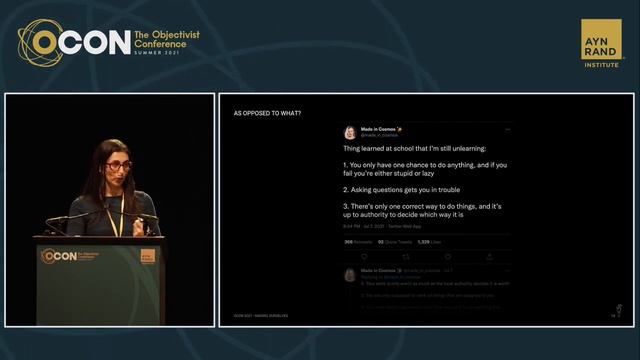
Task: Click the Quote Tweets count link
Action: (x=395, y=242)
